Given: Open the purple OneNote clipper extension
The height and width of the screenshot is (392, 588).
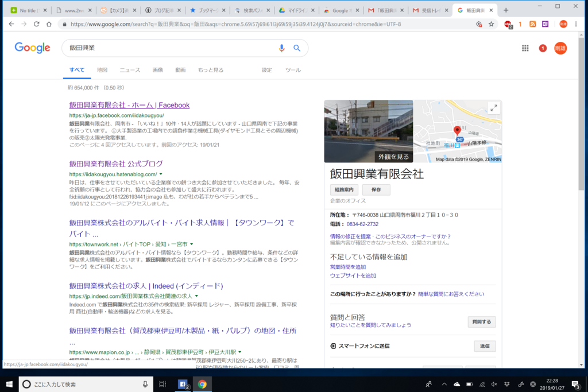Looking at the screenshot, I should point(546,24).
